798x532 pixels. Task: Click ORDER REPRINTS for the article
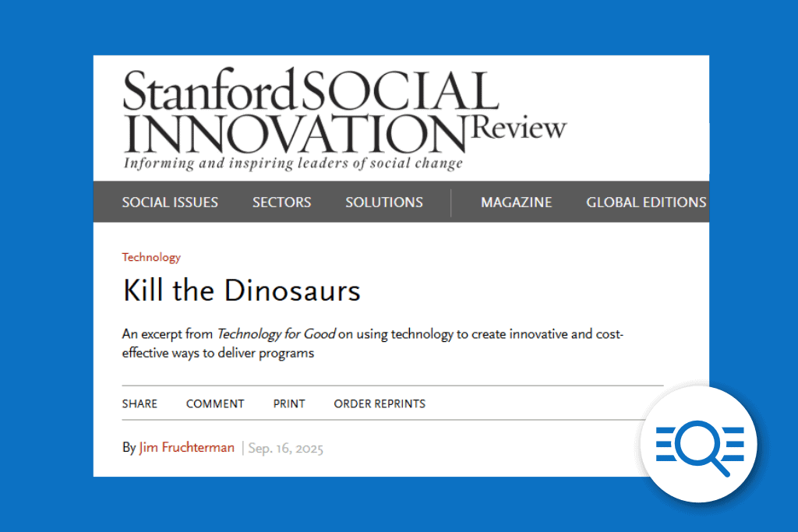[x=380, y=403]
